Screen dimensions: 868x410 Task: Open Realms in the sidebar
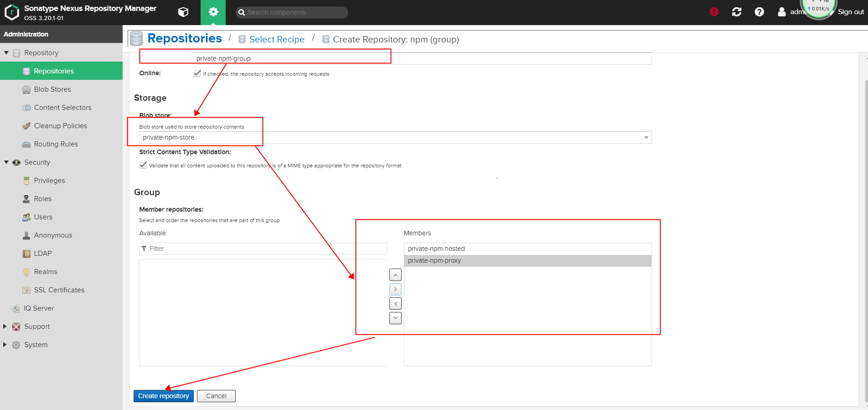point(61,272)
